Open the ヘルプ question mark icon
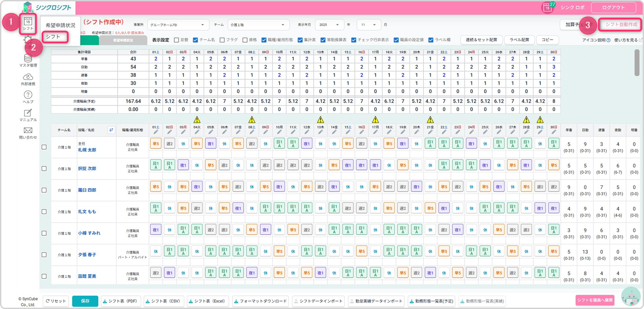 click(x=28, y=95)
